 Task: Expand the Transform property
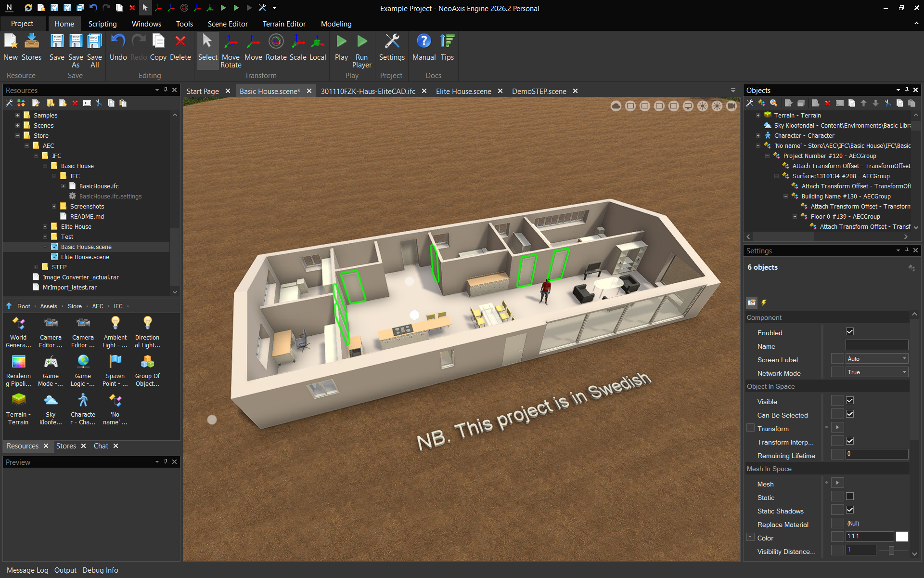coord(750,427)
